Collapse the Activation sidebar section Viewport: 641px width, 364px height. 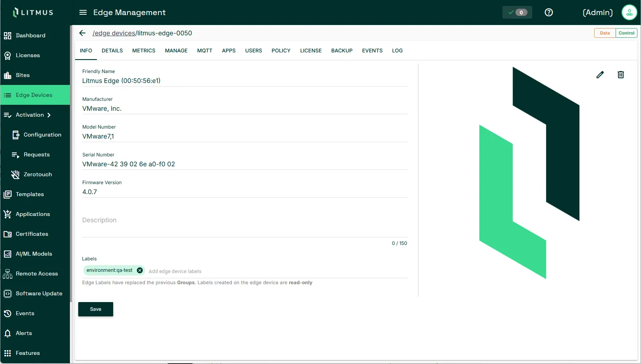pos(35,115)
